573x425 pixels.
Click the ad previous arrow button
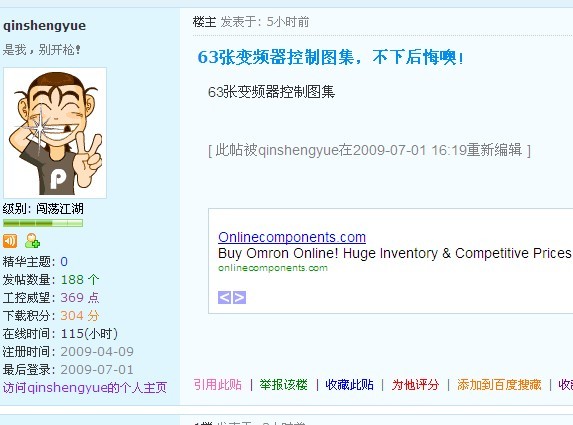pyautogui.click(x=224, y=297)
